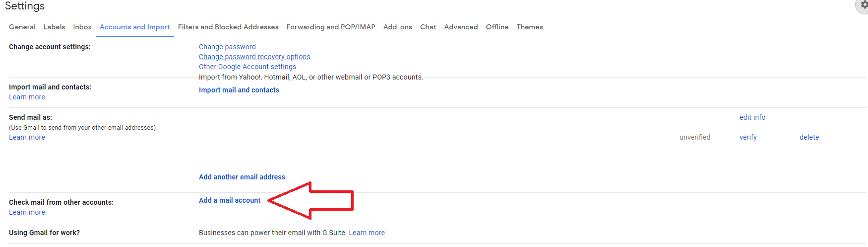The height and width of the screenshot is (247, 868).
Task: Open G Suite Learn more link
Action: tap(367, 233)
